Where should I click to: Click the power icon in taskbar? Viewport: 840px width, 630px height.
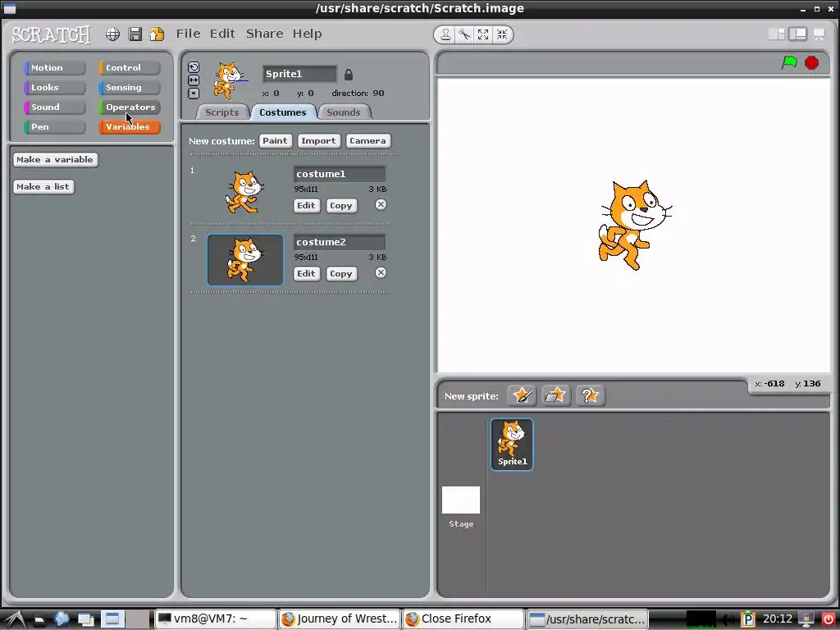pyautogui.click(x=829, y=619)
